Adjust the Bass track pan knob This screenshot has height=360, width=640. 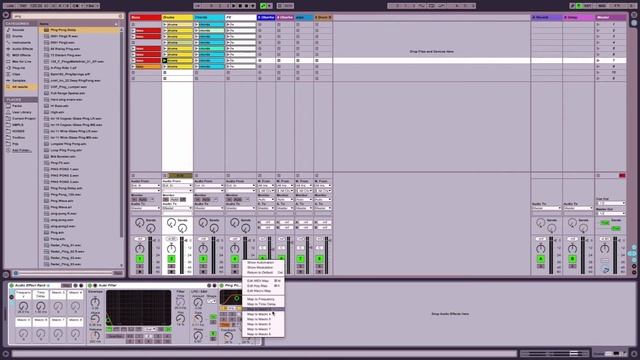[140, 249]
